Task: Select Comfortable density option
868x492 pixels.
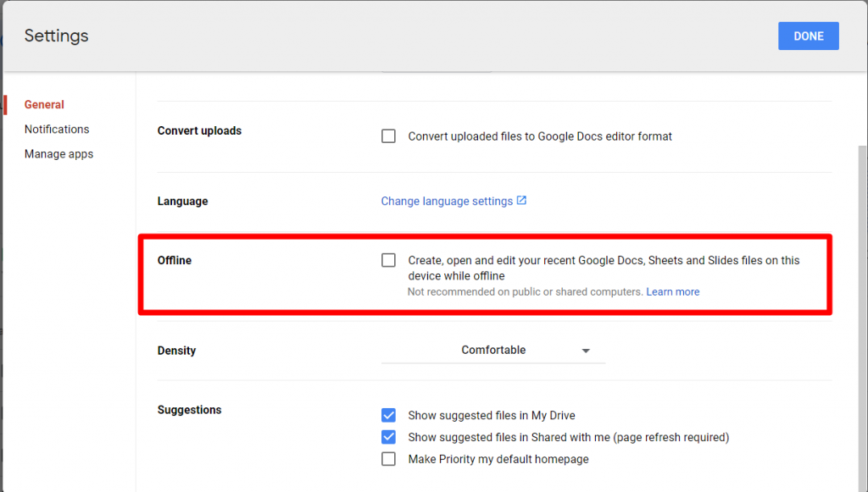Action: click(493, 350)
